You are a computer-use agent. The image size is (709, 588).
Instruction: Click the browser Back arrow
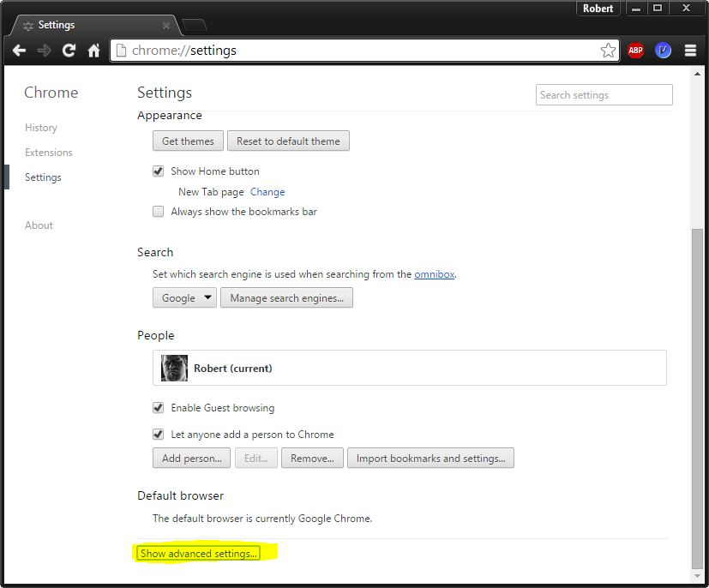click(19, 51)
